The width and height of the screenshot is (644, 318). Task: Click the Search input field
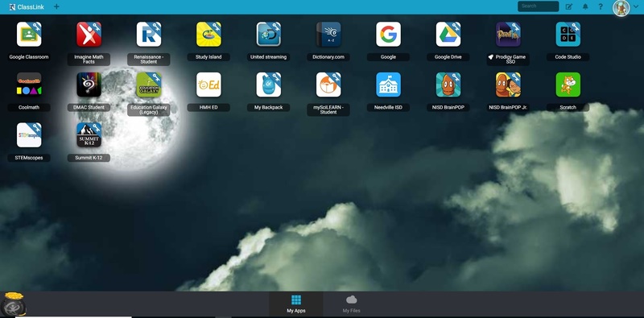538,6
